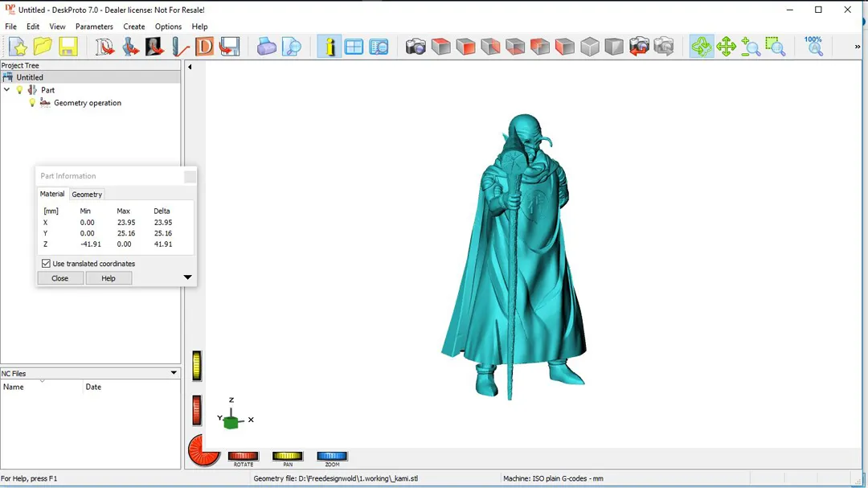Expand Part Information dialog with black arrow
868x488 pixels.
[x=187, y=277]
